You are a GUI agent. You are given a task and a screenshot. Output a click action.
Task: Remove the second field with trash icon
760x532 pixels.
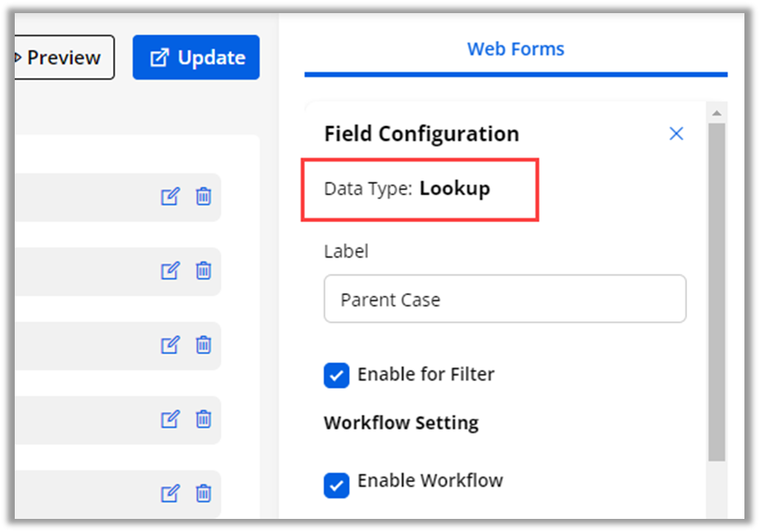[203, 271]
